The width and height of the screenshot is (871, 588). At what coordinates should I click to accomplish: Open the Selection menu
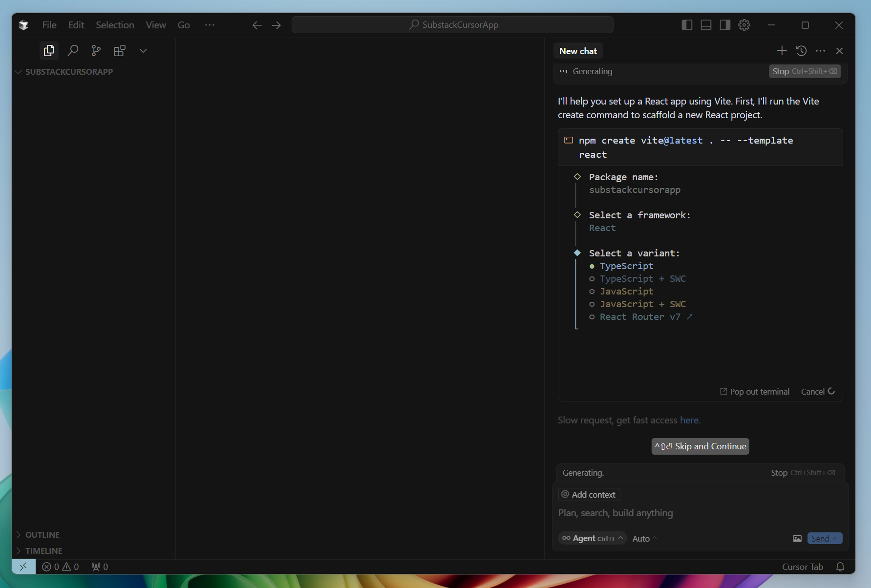click(x=115, y=25)
